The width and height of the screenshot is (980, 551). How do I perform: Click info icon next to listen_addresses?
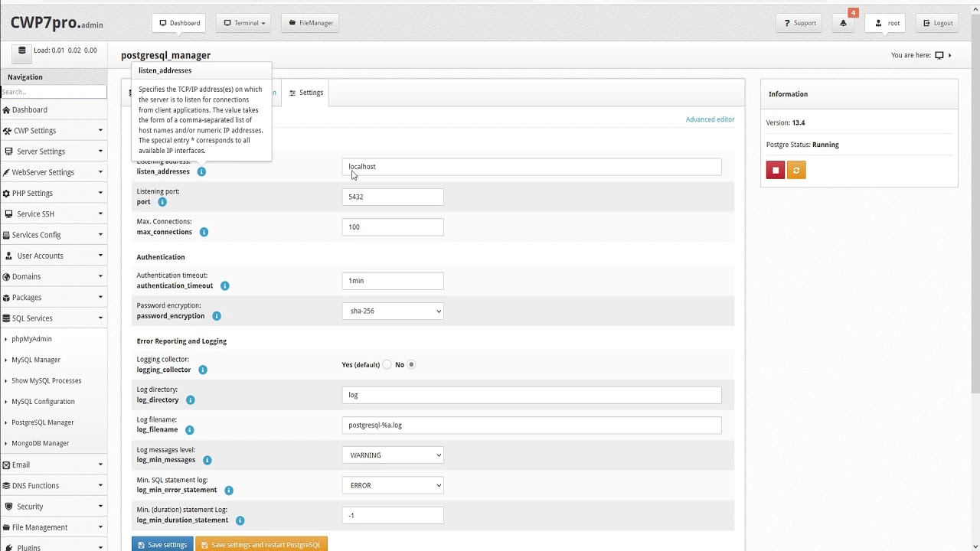tap(201, 171)
